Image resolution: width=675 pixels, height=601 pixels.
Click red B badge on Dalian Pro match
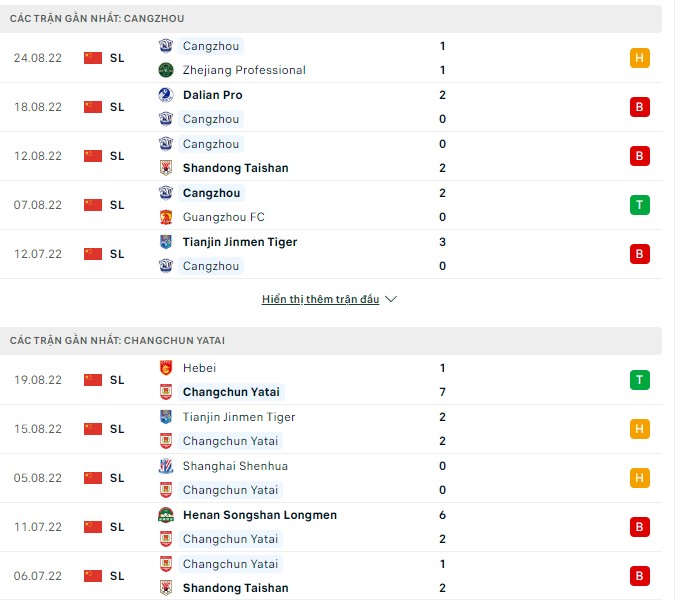(640, 107)
